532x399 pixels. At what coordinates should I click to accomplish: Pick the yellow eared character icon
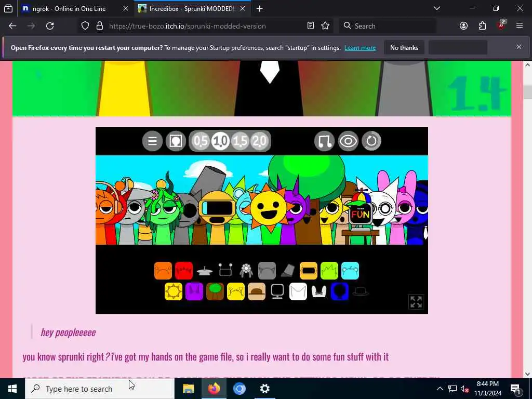[x=236, y=291]
